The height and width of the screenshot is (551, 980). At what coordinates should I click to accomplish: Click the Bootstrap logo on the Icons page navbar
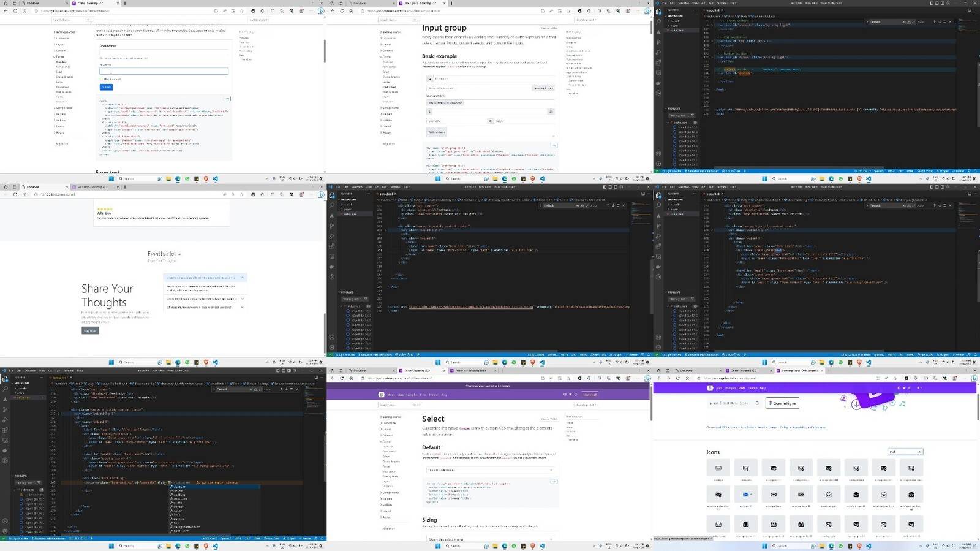coord(710,388)
